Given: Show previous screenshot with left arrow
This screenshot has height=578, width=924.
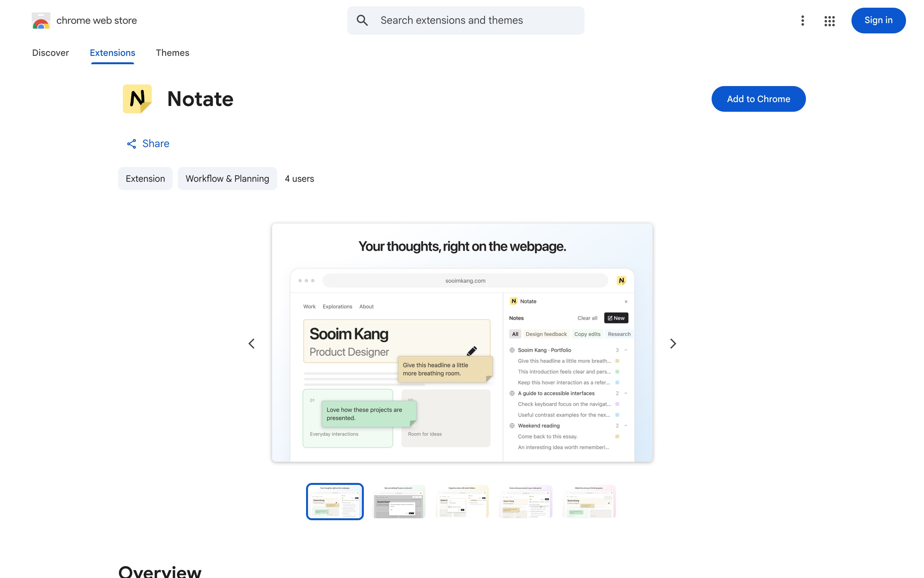Looking at the screenshot, I should pos(251,343).
